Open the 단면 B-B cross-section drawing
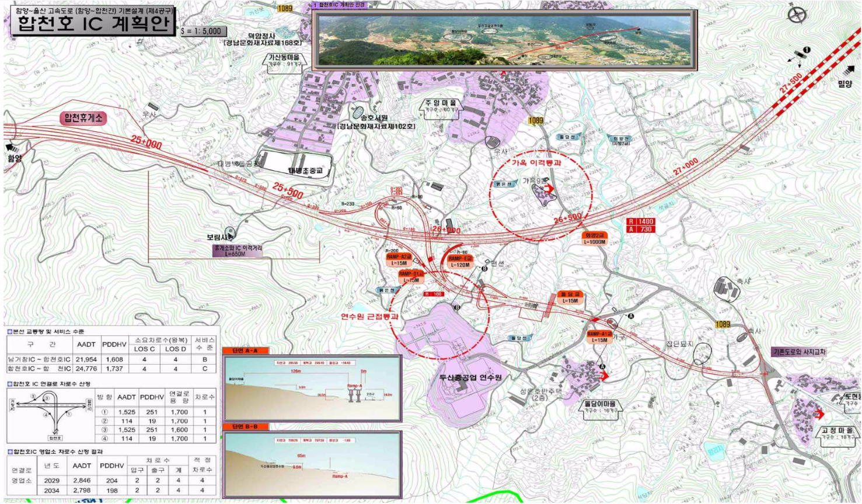The height and width of the screenshot is (504, 862). (x=312, y=464)
